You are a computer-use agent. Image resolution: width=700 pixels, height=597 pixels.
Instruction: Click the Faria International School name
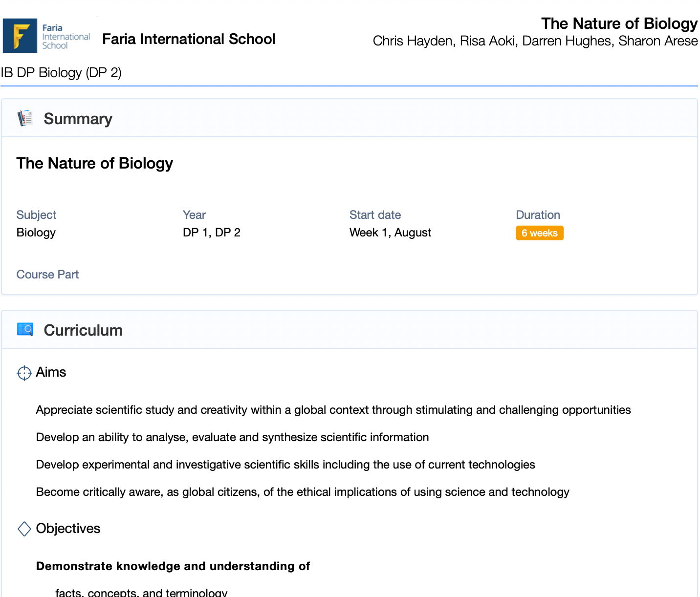click(x=189, y=39)
